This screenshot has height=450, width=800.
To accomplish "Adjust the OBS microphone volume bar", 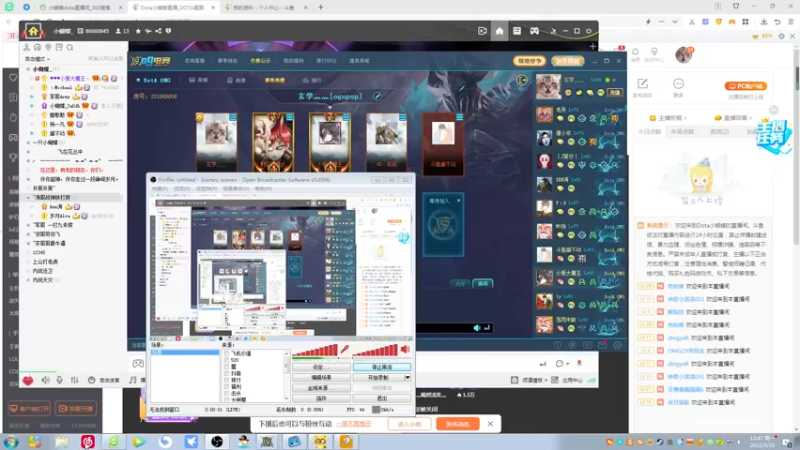I will point(315,350).
